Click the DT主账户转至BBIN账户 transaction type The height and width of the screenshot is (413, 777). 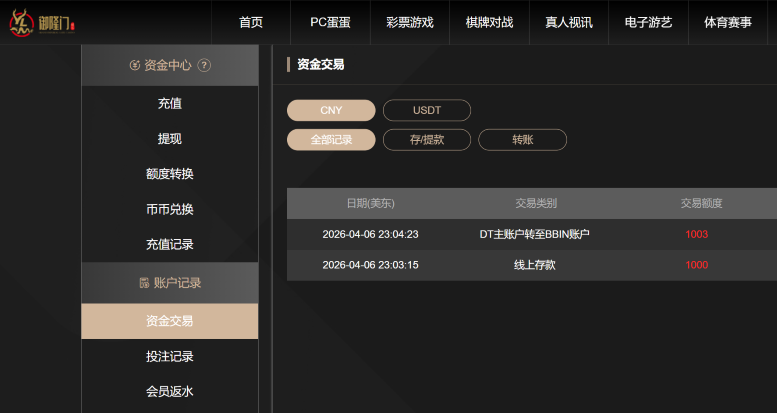(535, 235)
